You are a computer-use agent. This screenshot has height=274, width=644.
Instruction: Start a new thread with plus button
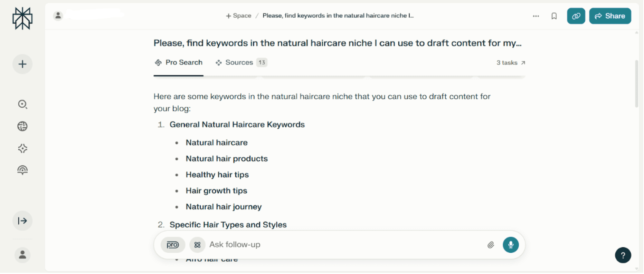pyautogui.click(x=22, y=64)
